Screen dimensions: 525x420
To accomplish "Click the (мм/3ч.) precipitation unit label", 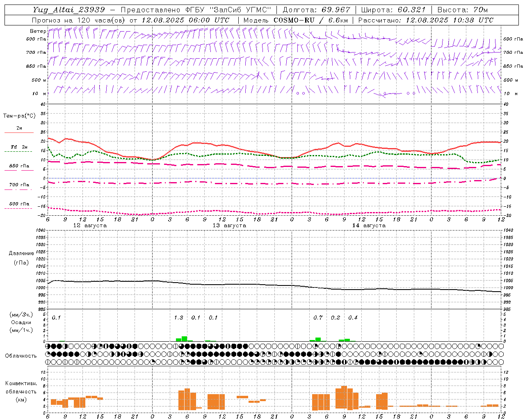I will 21,315.
